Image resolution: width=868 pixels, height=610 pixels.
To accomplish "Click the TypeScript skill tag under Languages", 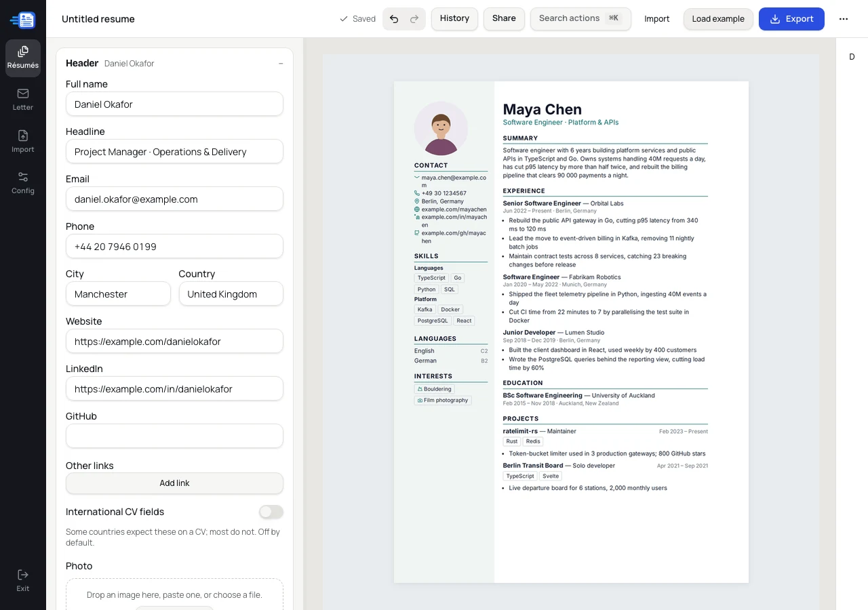I will click(x=431, y=278).
